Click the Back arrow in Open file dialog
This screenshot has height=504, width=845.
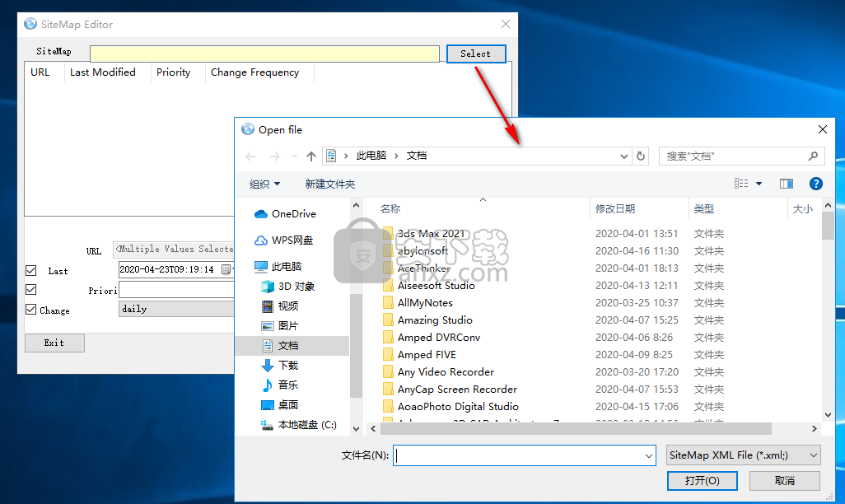coord(250,156)
